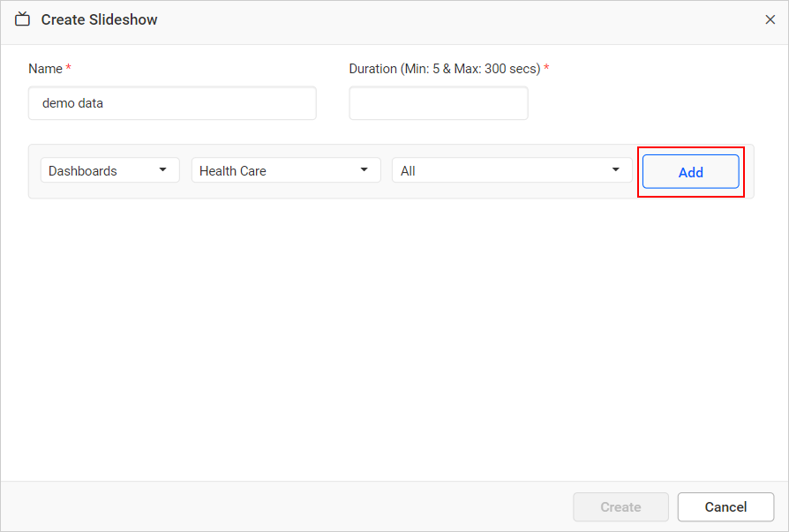This screenshot has height=532, width=789.
Task: Open the Dashboards type dropdown
Action: pyautogui.click(x=109, y=169)
